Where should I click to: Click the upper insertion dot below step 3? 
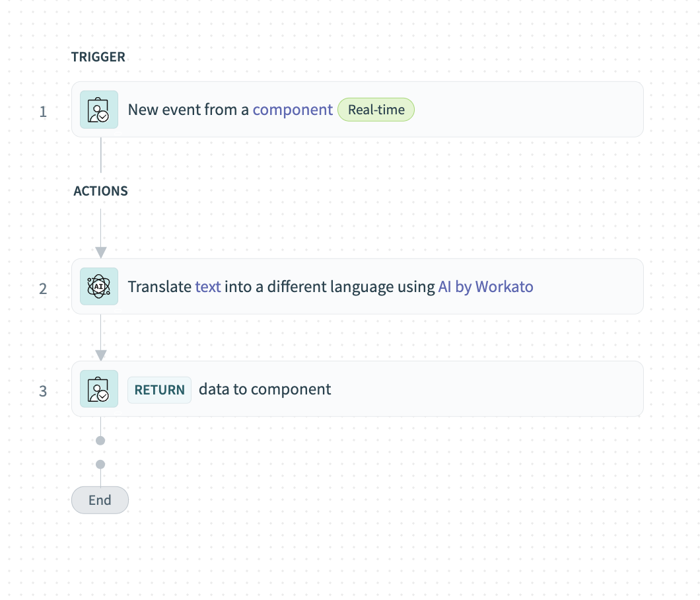tap(100, 440)
